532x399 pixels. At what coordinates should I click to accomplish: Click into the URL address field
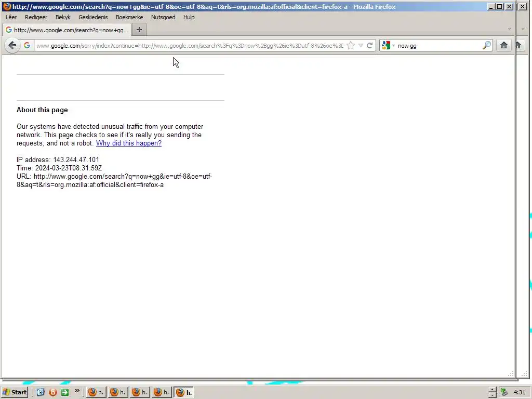click(x=189, y=46)
